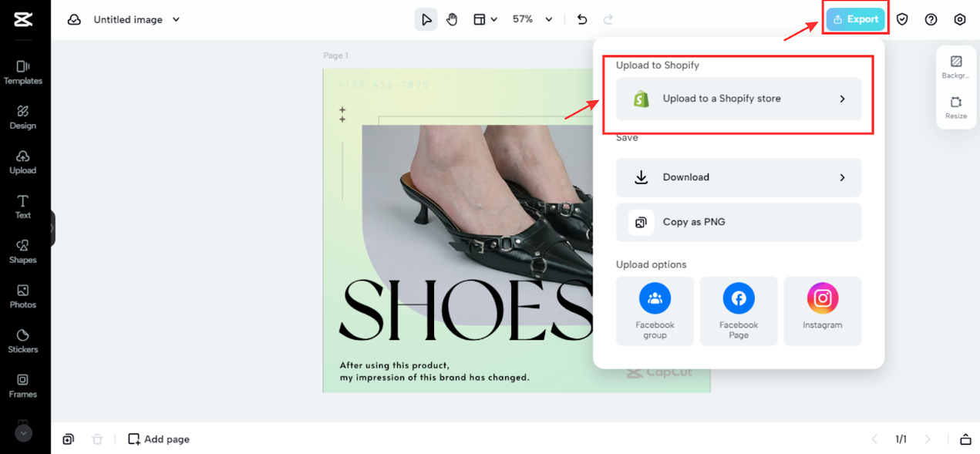Screen dimensions: 980x454
Task: Select the shoe photo on canvas
Action: [x=477, y=224]
